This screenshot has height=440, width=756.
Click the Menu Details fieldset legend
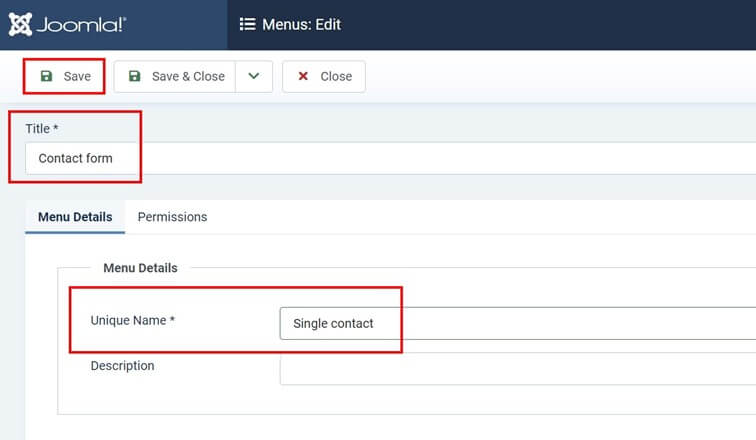click(140, 268)
